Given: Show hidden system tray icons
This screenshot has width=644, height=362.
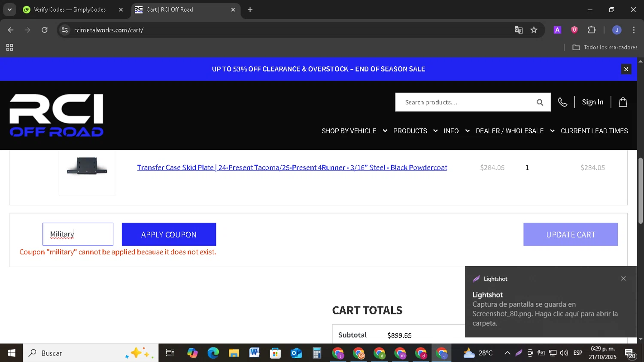Looking at the screenshot, I should (507, 353).
